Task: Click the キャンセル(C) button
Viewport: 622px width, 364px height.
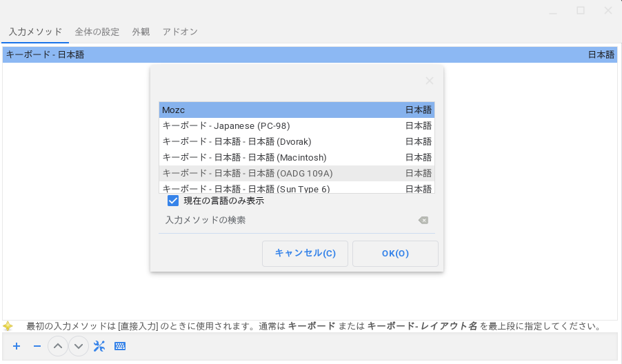Action: click(305, 254)
